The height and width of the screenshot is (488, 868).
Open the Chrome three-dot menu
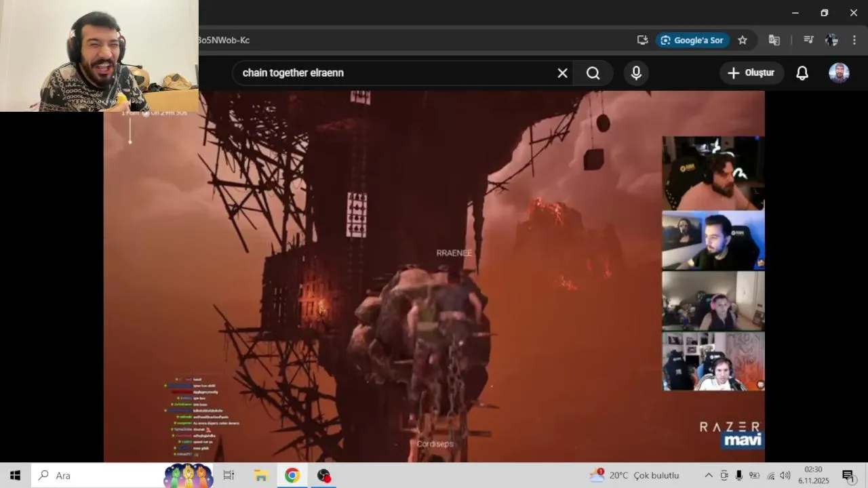click(854, 40)
